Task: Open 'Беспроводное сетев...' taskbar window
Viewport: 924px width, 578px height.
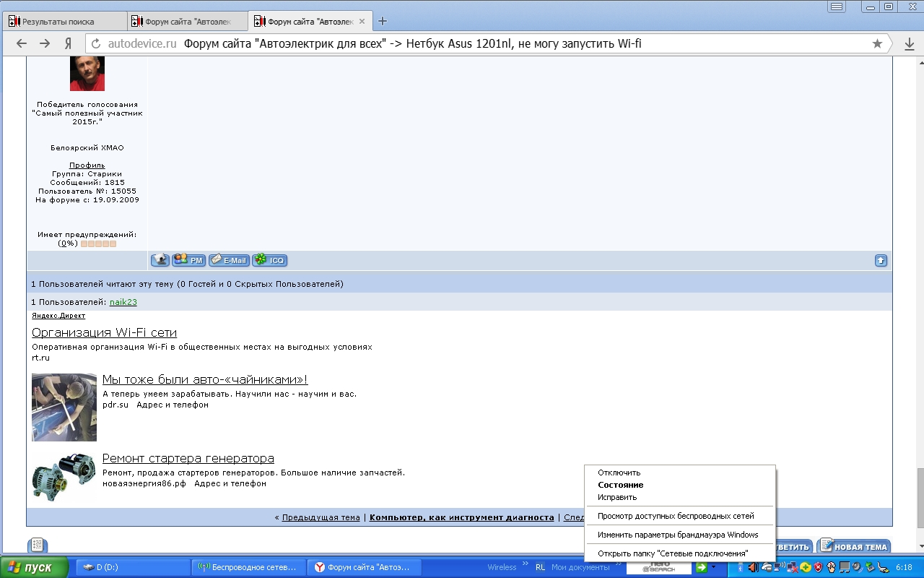Action: point(248,568)
